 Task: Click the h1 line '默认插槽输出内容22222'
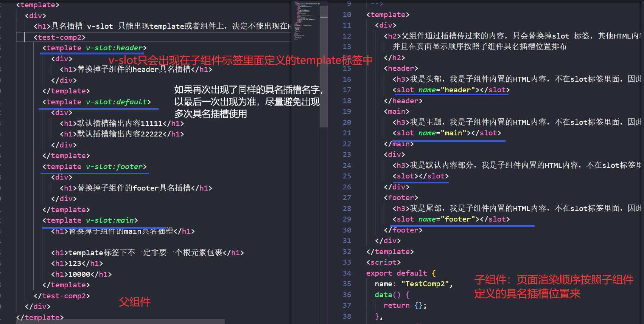pos(122,134)
